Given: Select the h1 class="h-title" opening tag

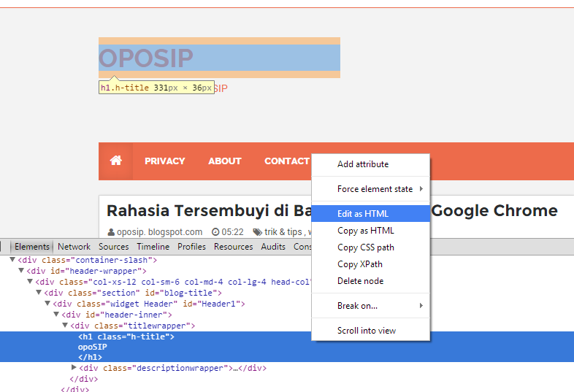Looking at the screenshot, I should (x=126, y=337).
